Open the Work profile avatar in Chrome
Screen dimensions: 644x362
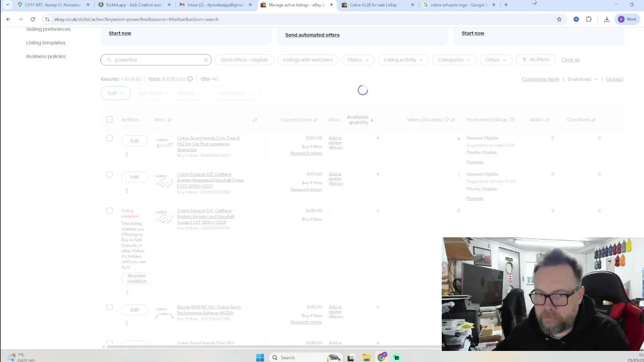(627, 19)
